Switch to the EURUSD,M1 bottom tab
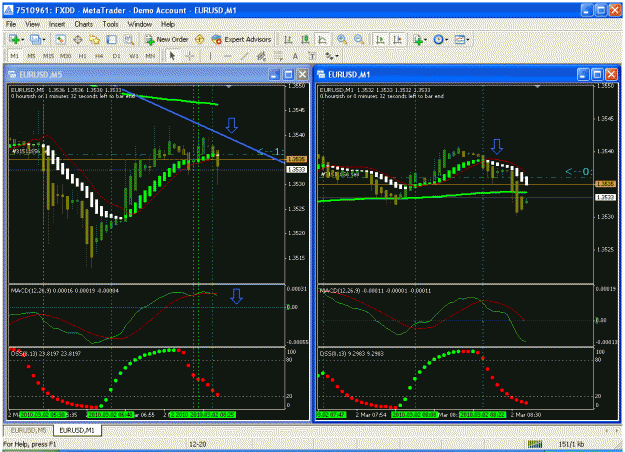The height and width of the screenshot is (452, 625). (77, 430)
